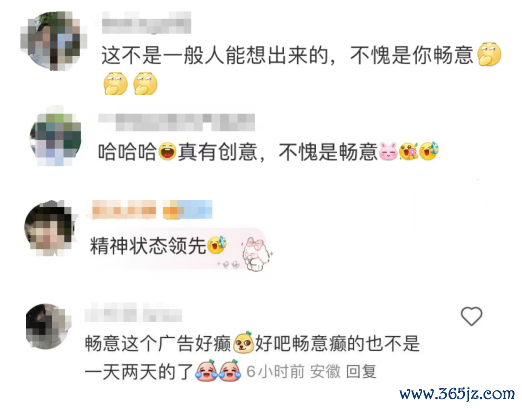Tap the first commenter's blurred username
Screen dimensions: 522x409
(146, 22)
